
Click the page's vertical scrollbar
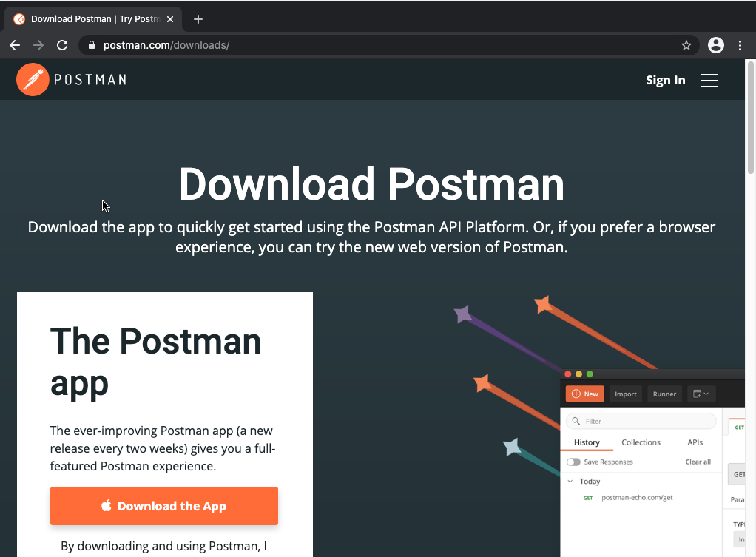[750, 117]
